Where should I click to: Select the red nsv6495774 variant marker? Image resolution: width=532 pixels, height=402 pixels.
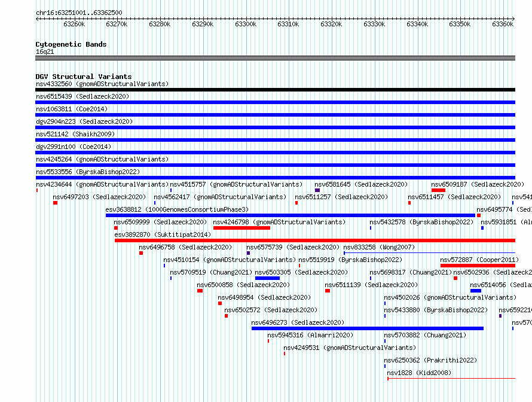coord(479,215)
